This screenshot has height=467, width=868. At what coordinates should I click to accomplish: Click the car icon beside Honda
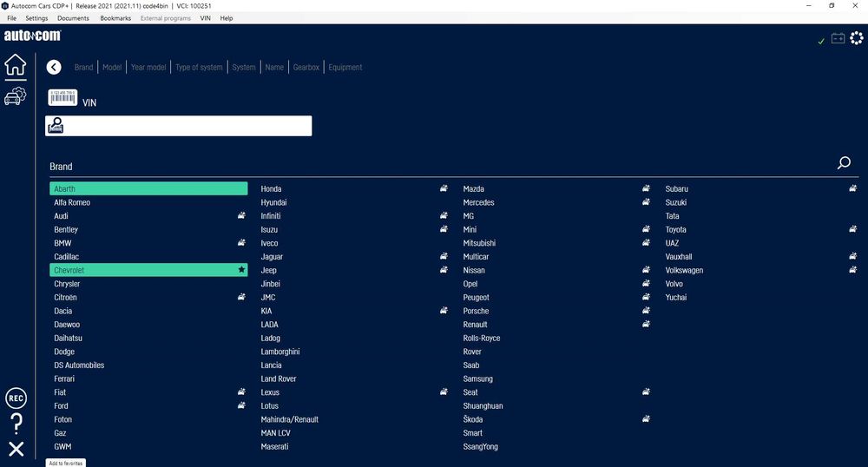point(444,188)
